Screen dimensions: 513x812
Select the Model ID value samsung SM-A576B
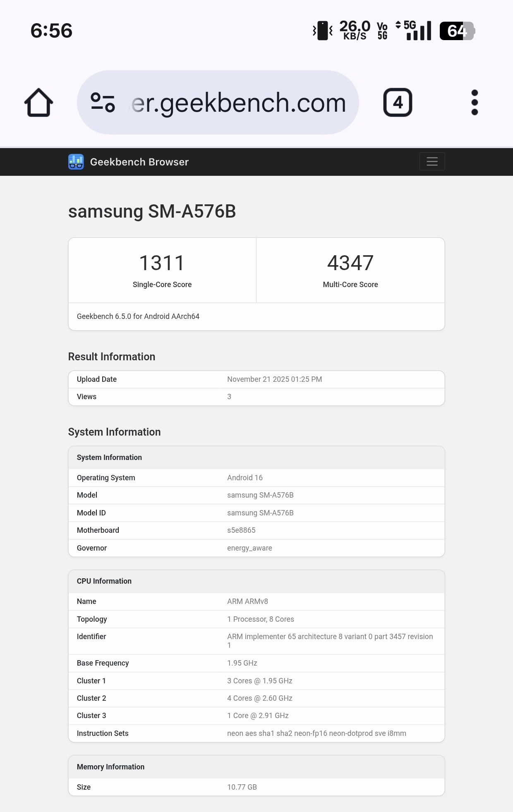[x=260, y=513]
